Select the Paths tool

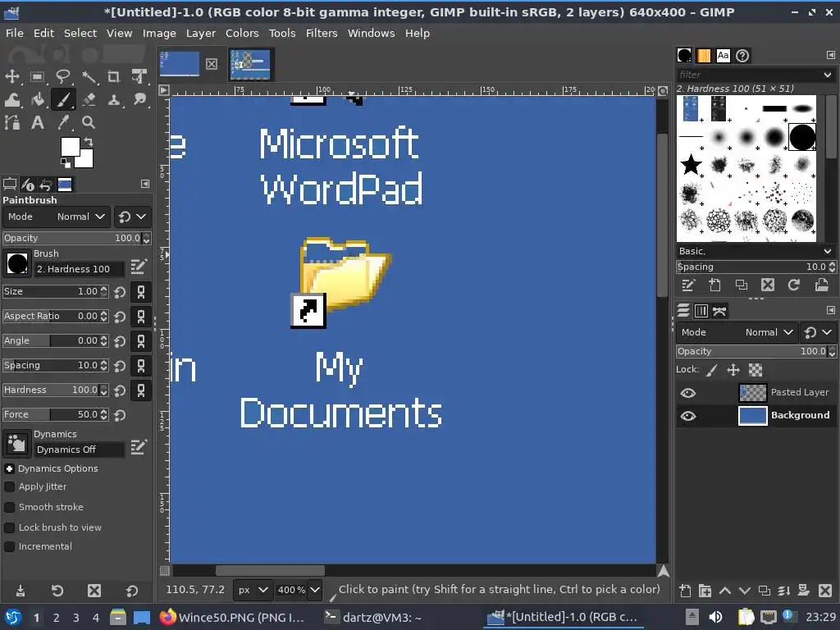11,123
